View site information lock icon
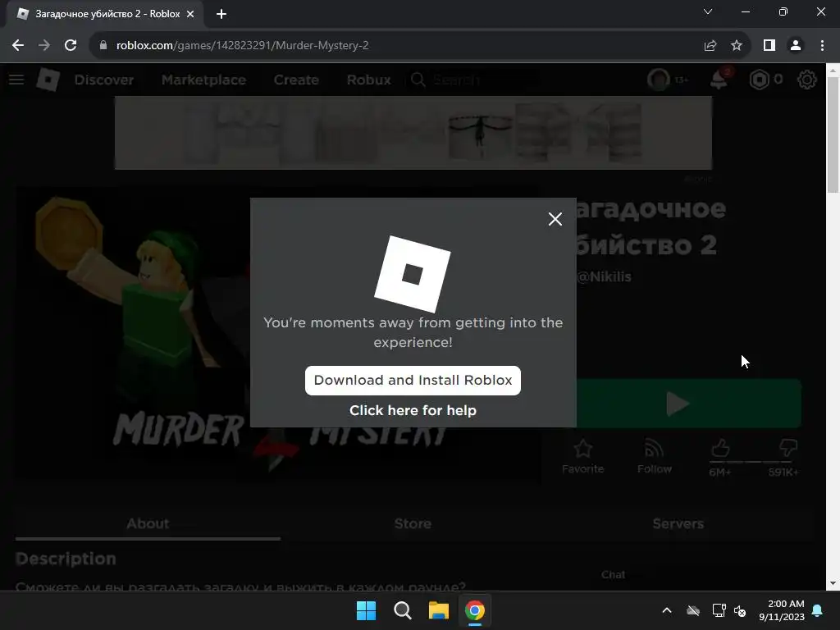 103,46
